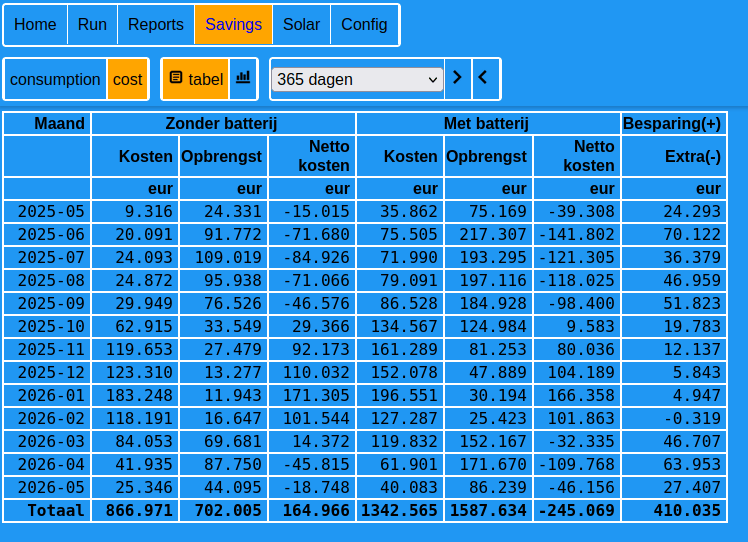The image size is (748, 542).
Task: Click the 1342.565 kosten total cell
Action: (x=400, y=510)
